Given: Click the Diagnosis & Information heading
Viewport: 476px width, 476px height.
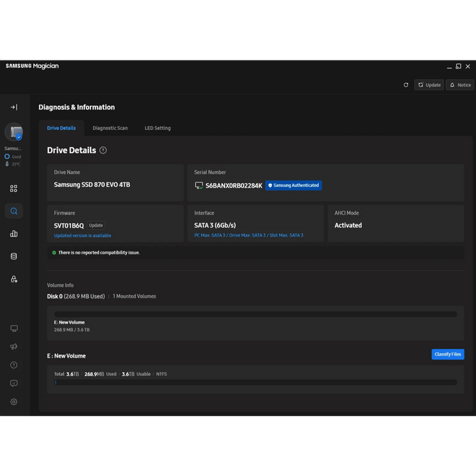Looking at the screenshot, I should click(76, 107).
